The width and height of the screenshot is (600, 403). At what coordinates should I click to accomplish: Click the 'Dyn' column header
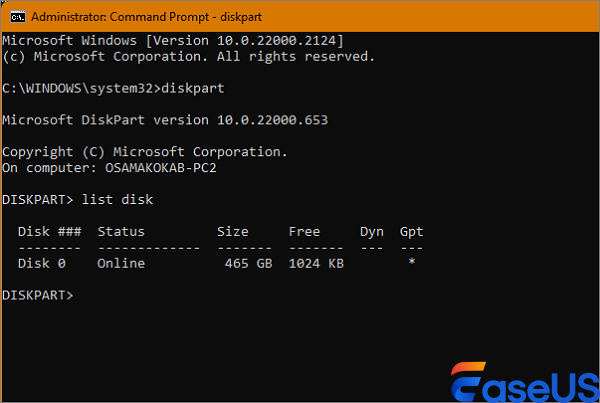pos(372,231)
